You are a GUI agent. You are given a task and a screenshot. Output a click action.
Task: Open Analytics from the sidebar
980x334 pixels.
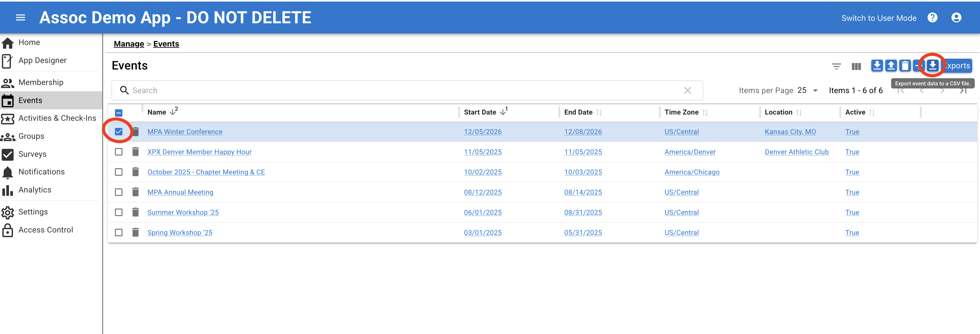point(34,190)
